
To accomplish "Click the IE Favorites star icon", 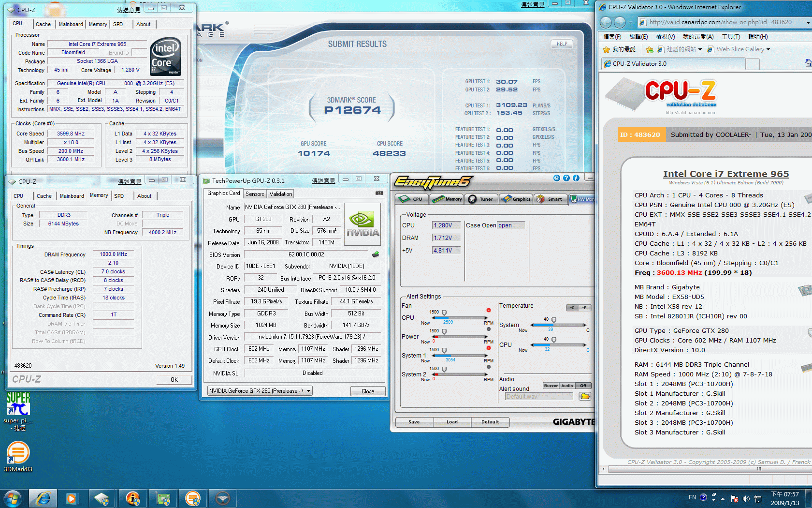I will pos(606,49).
